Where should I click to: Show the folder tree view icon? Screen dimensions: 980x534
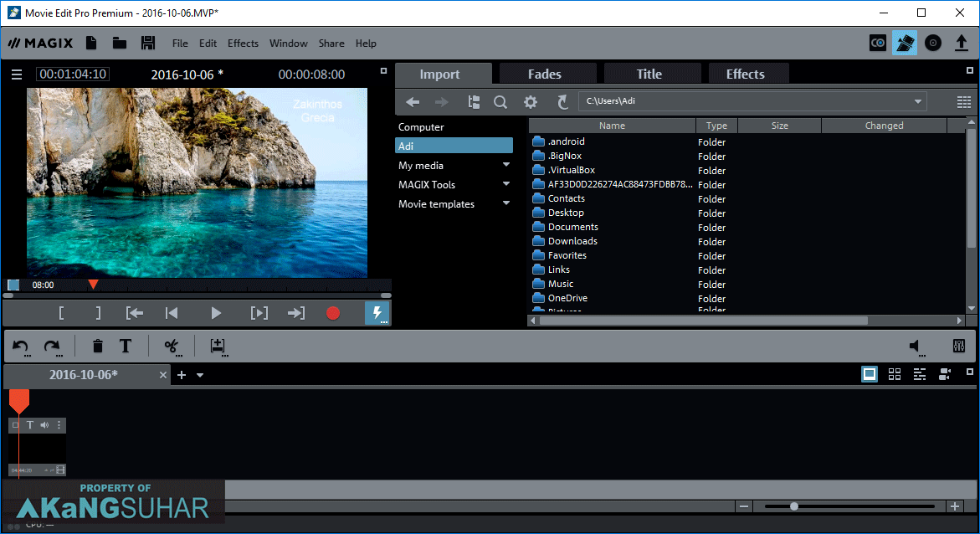tap(474, 102)
